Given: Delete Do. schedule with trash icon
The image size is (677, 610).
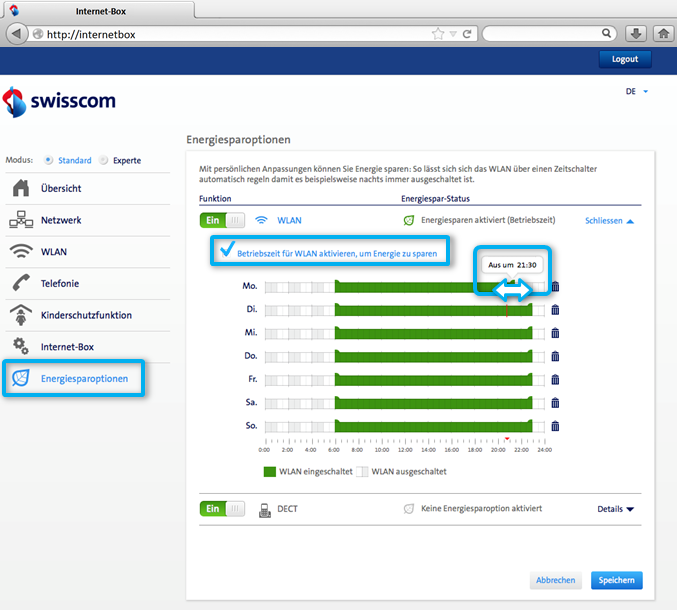Looking at the screenshot, I should [x=555, y=356].
